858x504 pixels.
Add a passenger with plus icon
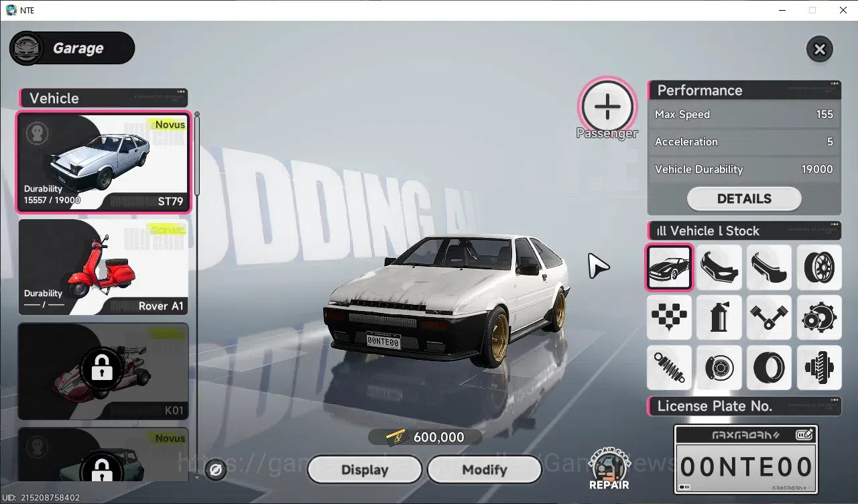607,106
